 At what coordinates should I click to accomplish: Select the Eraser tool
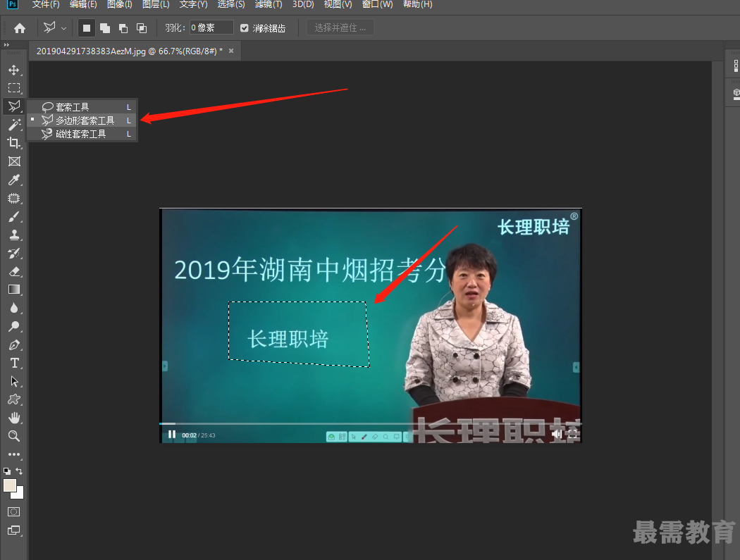(x=13, y=271)
